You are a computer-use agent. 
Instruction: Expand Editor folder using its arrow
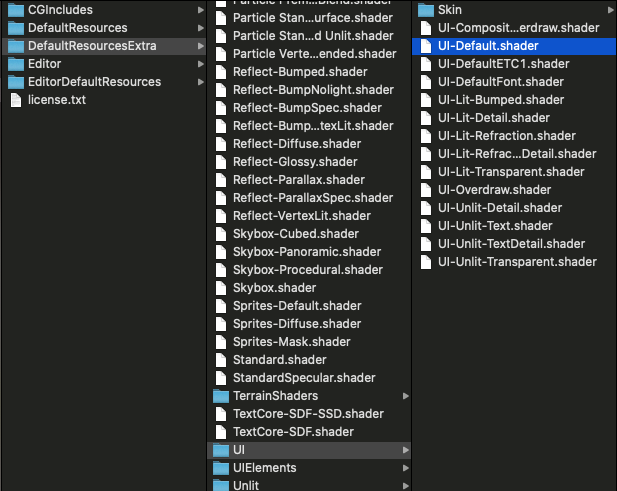(x=201, y=64)
